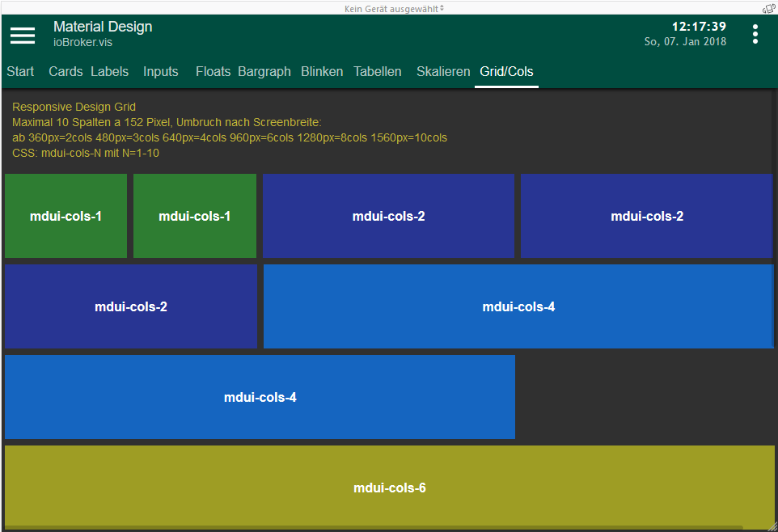Click the clock showing 12:17:39
The width and height of the screenshot is (778, 532).
click(699, 27)
